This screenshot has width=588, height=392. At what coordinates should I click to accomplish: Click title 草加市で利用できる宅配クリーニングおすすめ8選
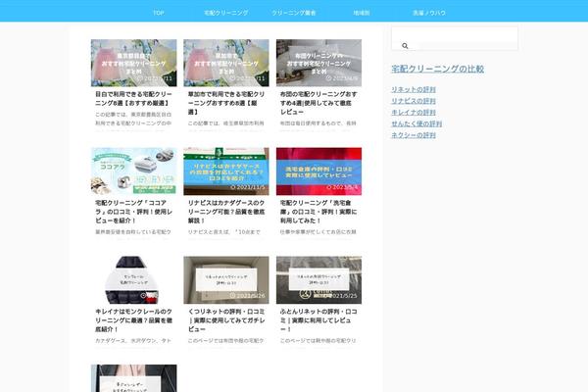click(226, 103)
